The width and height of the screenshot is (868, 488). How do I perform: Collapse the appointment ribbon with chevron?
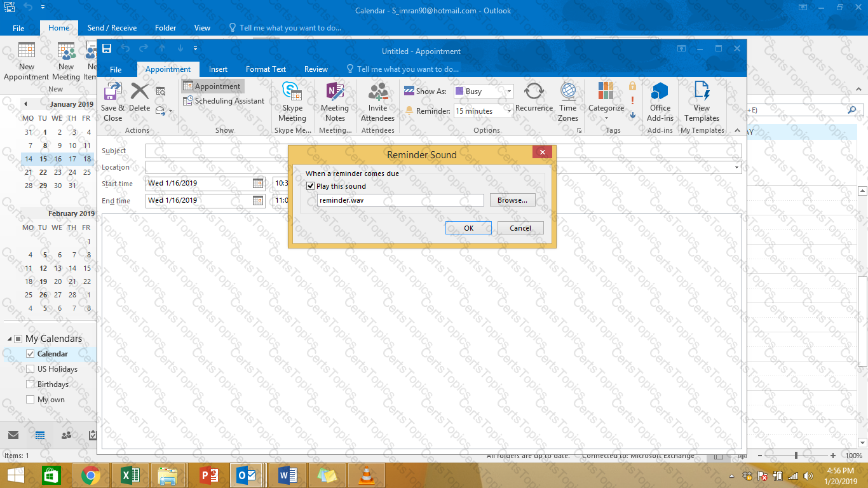pyautogui.click(x=737, y=130)
